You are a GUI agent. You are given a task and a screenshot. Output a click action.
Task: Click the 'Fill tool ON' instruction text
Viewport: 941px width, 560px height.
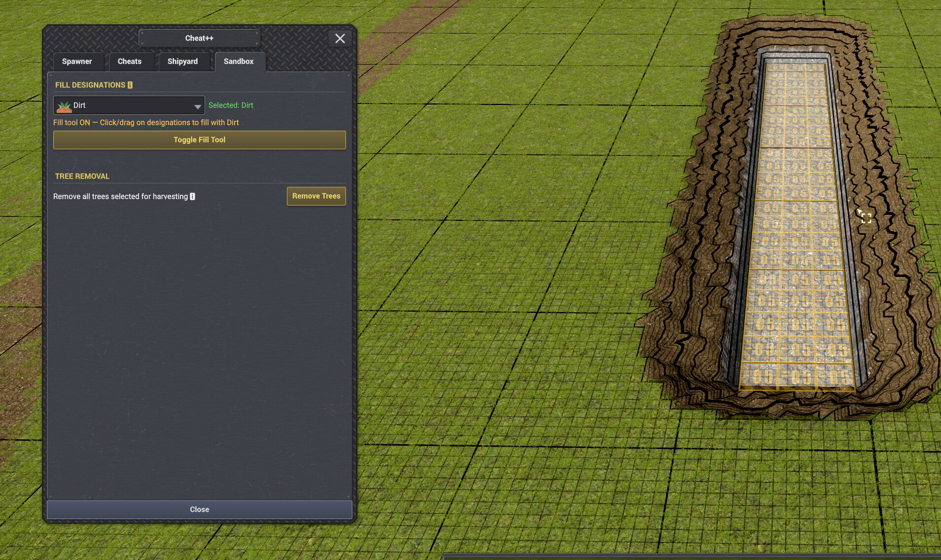pyautogui.click(x=146, y=123)
